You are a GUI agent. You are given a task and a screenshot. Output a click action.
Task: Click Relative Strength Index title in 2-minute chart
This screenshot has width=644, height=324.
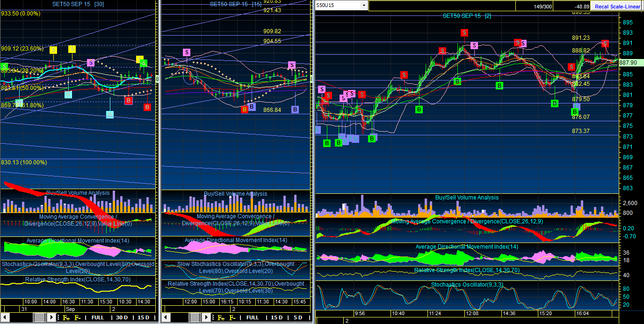point(467,270)
